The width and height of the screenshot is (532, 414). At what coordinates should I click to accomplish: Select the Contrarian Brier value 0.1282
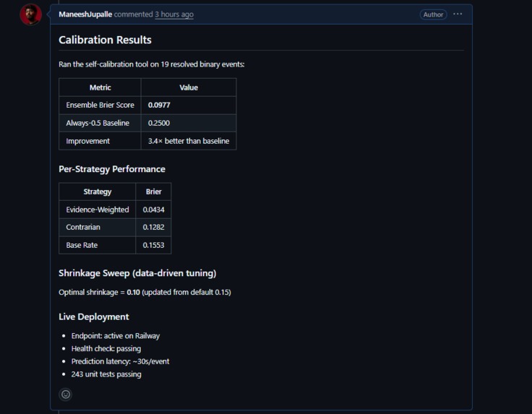coord(153,227)
